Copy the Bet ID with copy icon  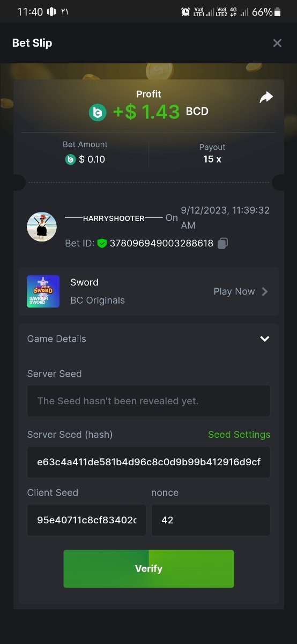223,243
